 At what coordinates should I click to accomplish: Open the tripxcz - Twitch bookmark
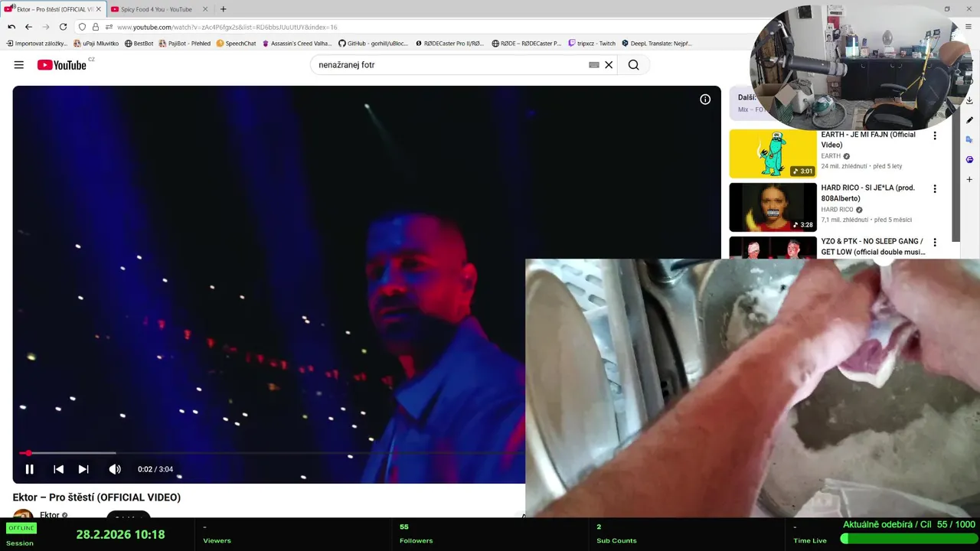592,44
